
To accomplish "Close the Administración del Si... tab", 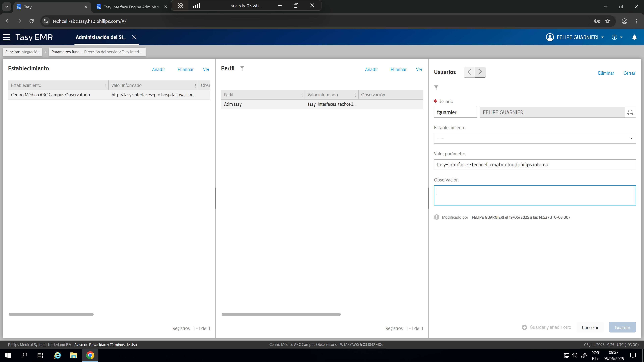I will point(134,37).
